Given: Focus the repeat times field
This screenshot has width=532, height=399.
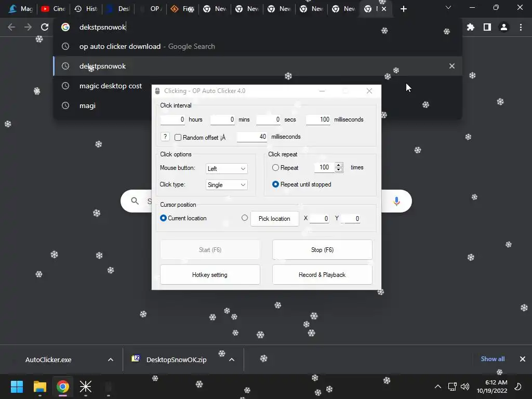Looking at the screenshot, I should (324, 167).
